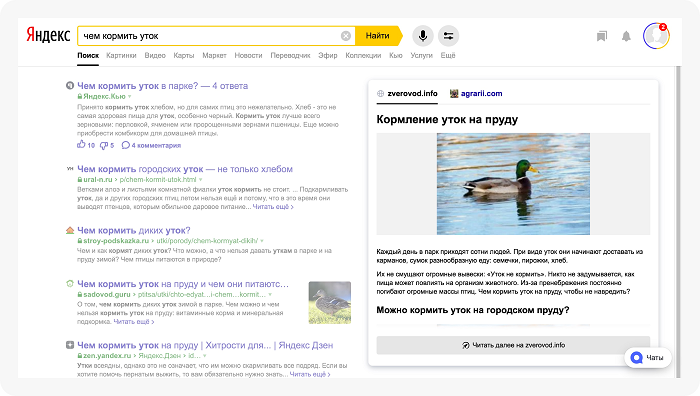Click the Яндекс.Кью source link
Screen dimensions: 700x396
(104, 96)
